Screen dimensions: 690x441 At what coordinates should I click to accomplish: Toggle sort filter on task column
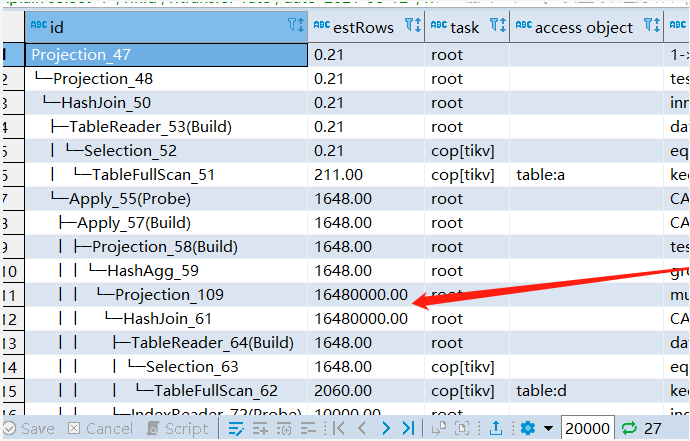pos(498,25)
